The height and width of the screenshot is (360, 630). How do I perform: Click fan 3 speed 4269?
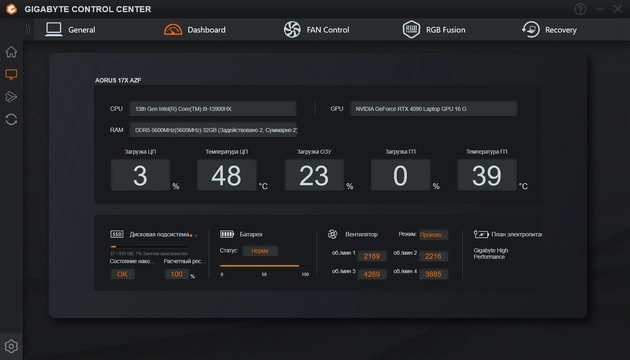pyautogui.click(x=372, y=274)
